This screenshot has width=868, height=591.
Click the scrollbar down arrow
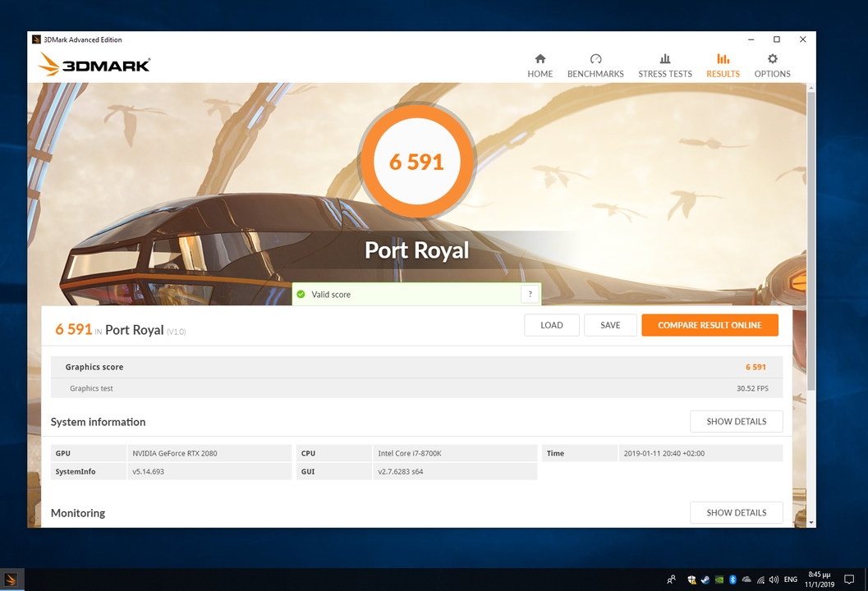811,522
